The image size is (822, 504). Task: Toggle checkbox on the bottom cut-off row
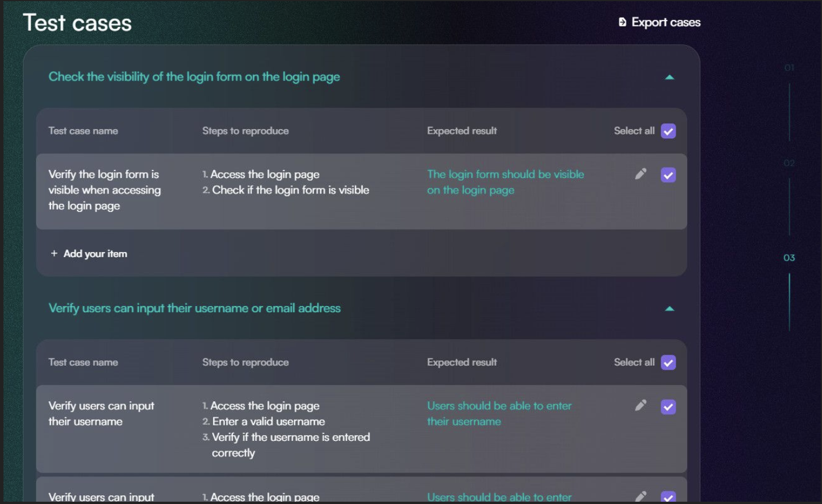click(668, 497)
